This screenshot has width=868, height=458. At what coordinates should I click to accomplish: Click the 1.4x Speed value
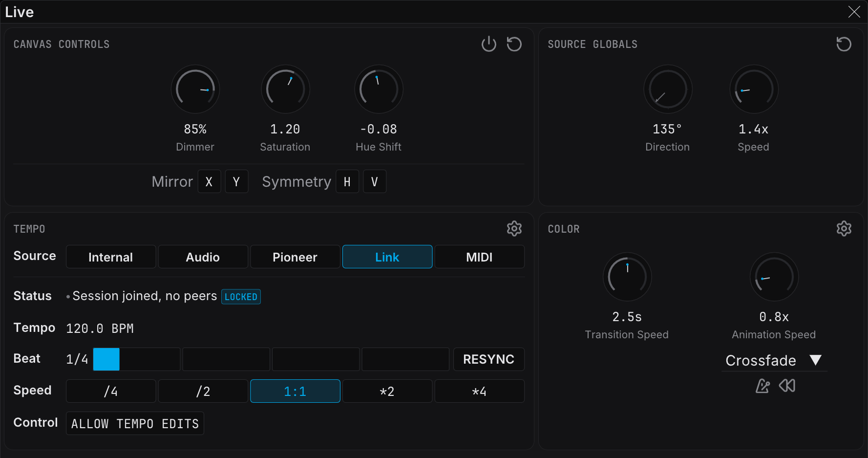tap(754, 129)
